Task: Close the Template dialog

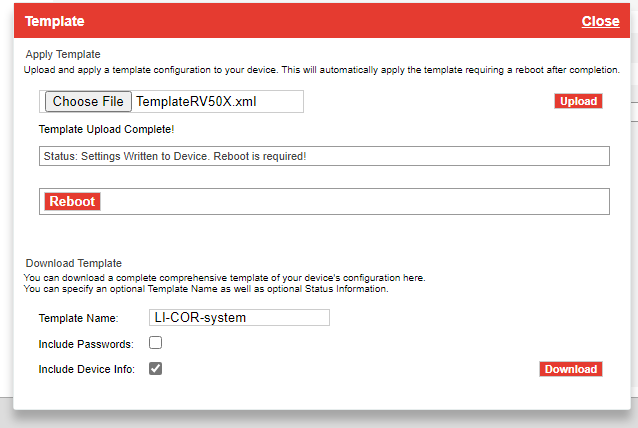Action: [600, 21]
